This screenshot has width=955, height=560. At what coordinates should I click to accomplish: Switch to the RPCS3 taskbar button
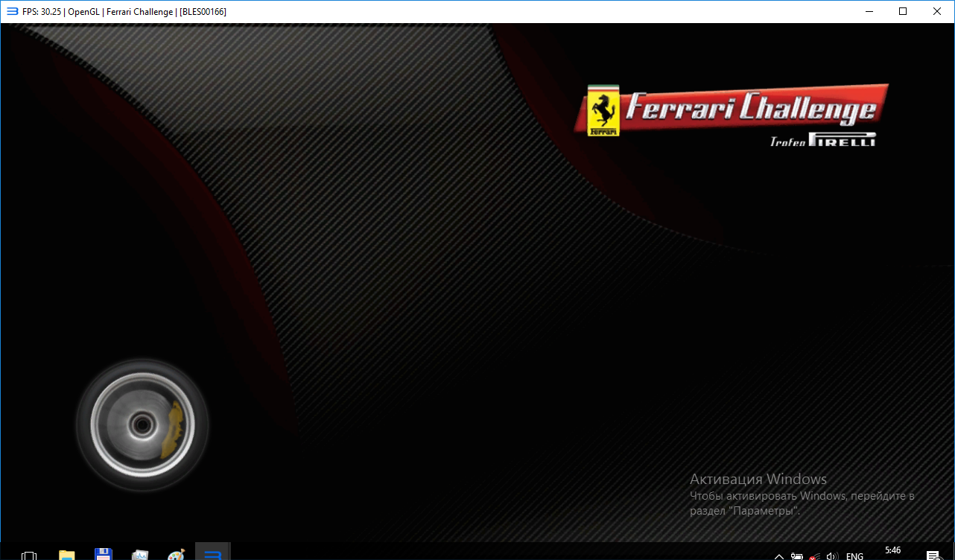pos(213,552)
